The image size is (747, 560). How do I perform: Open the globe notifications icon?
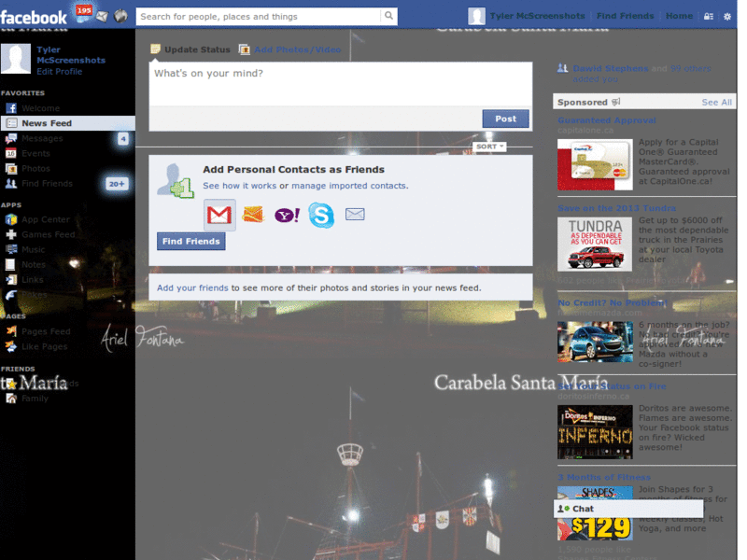pos(120,16)
